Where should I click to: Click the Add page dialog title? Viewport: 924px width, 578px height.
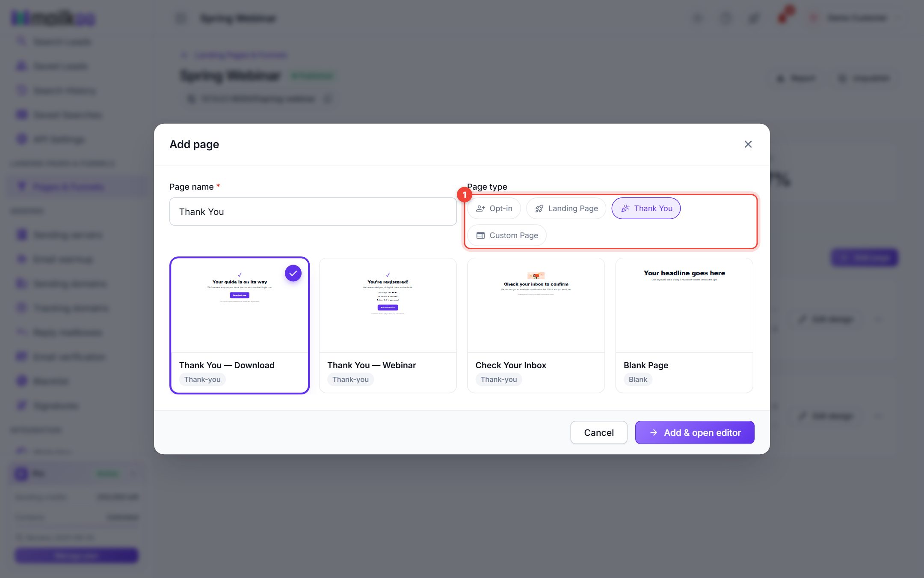(x=194, y=144)
